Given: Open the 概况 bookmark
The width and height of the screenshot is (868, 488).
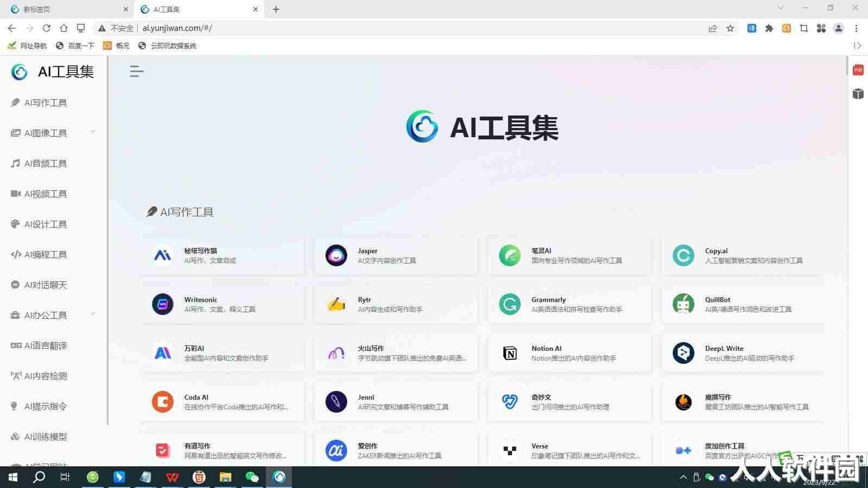Looking at the screenshot, I should [x=117, y=46].
